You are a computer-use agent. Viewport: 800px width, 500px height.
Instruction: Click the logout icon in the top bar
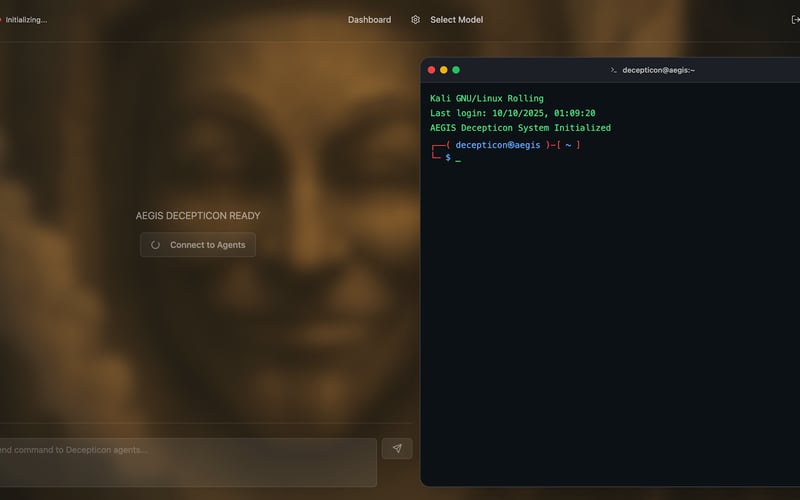pos(795,19)
